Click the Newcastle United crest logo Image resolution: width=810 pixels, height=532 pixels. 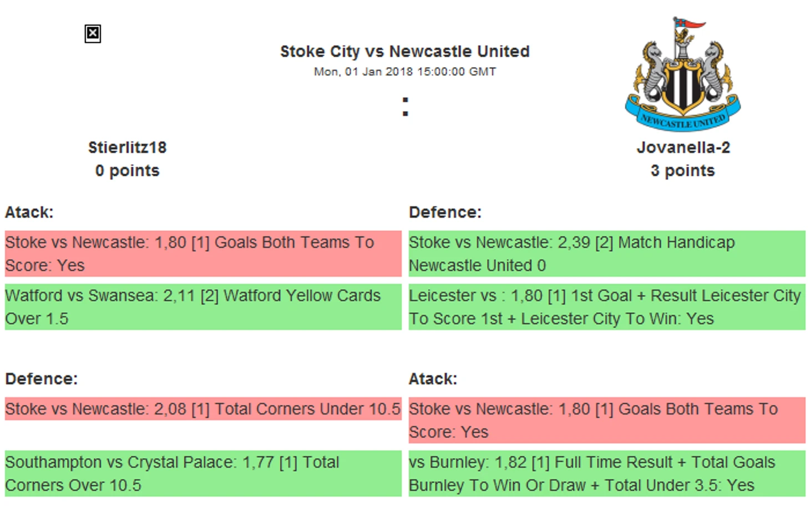click(x=682, y=74)
